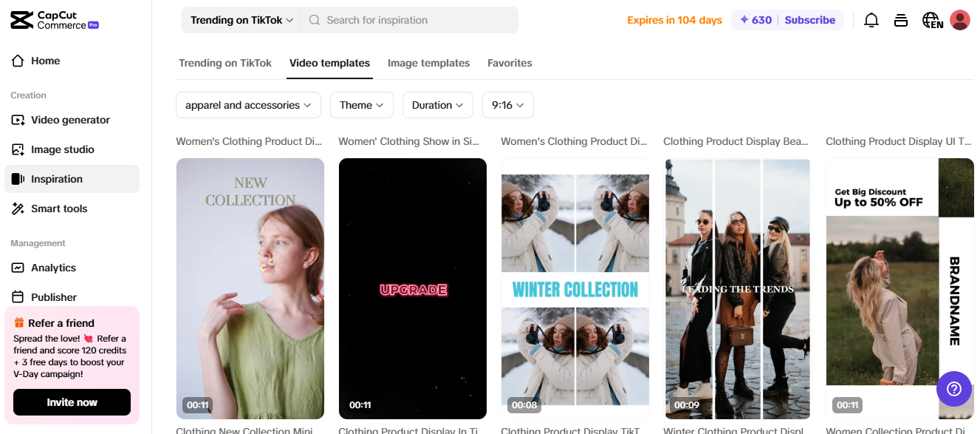This screenshot has height=434, width=980.
Task: Open the user profile avatar
Action: coord(960,20)
